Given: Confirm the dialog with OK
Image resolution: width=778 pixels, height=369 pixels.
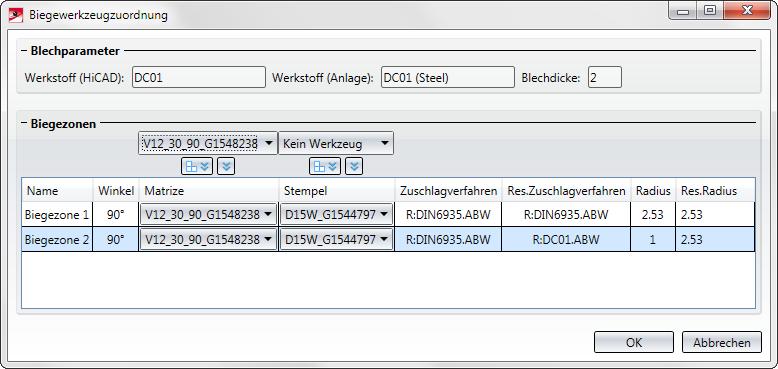Looking at the screenshot, I should tap(634, 342).
